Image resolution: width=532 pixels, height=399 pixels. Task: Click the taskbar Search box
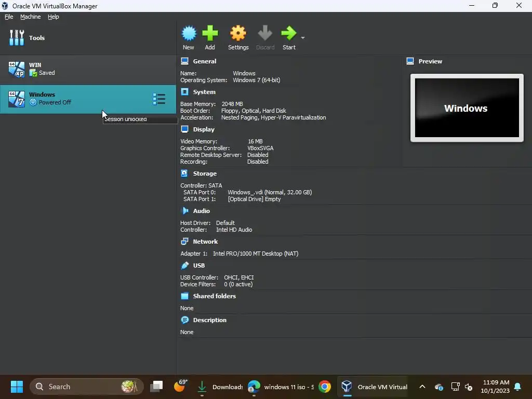(87, 387)
